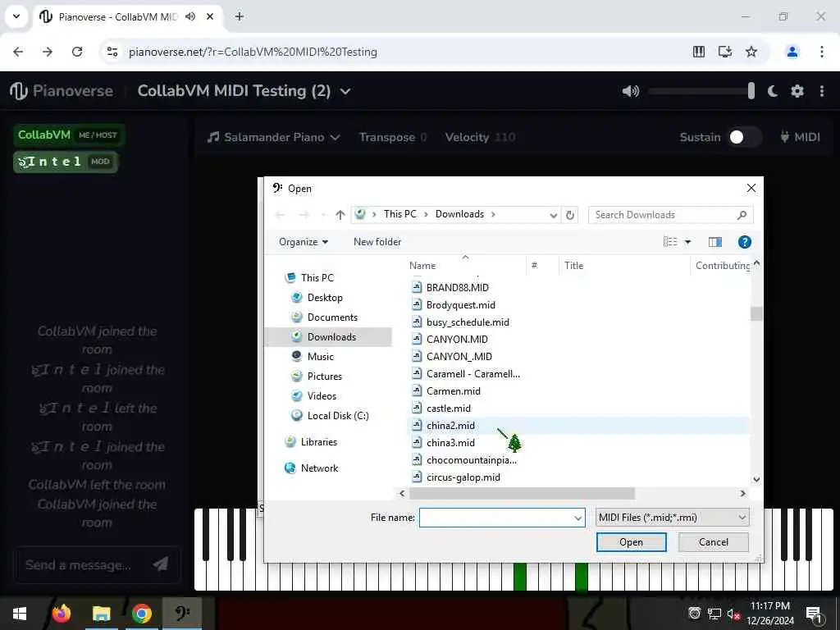
Task: Select the file circus-galop.mid
Action: (x=463, y=477)
